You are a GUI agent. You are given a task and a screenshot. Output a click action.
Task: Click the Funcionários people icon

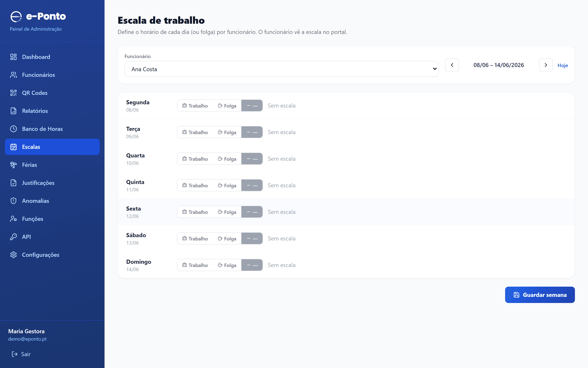coord(13,75)
